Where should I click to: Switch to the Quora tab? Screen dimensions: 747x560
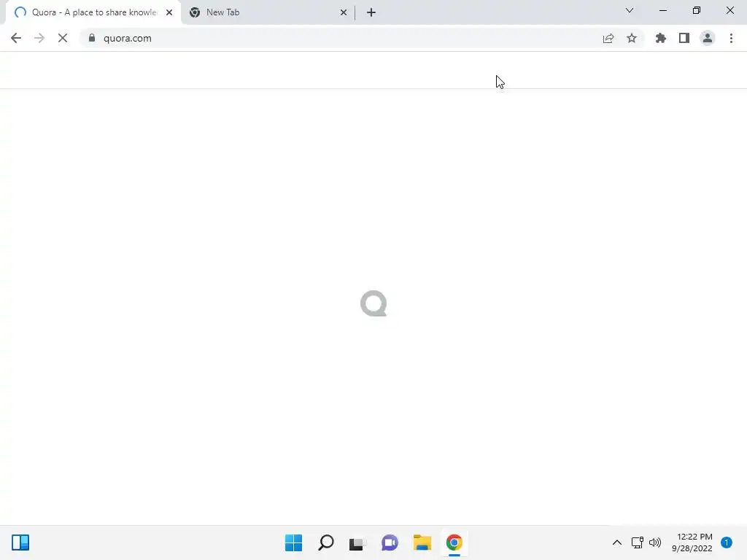point(93,12)
